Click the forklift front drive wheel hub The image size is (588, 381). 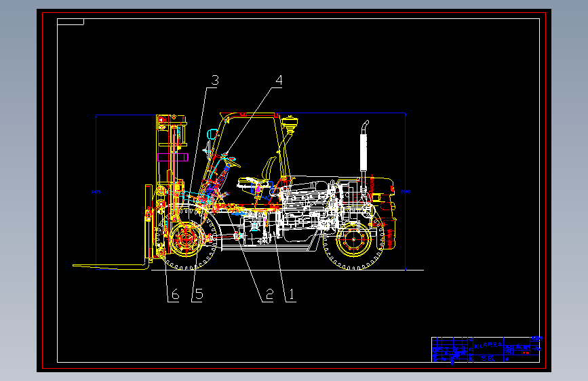coord(186,239)
